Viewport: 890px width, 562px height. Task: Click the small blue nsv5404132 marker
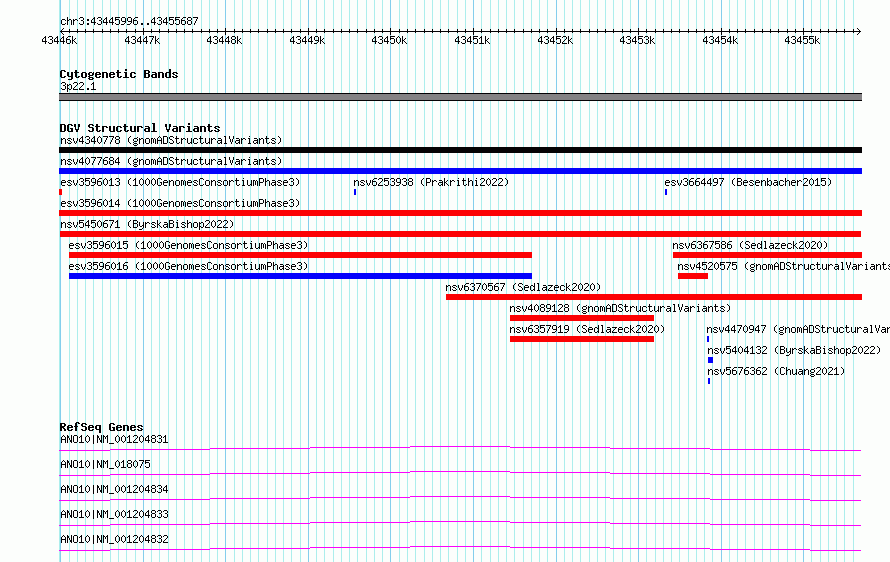[710, 360]
